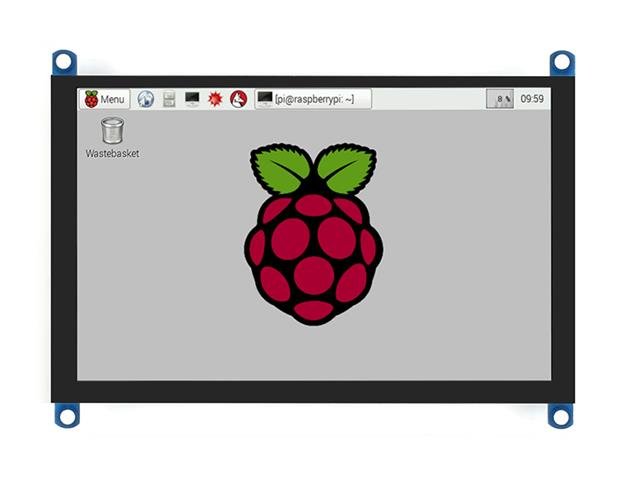Launch the terminal monitor icon in the launcher
This screenshot has height=480, width=640.
pos(192,99)
